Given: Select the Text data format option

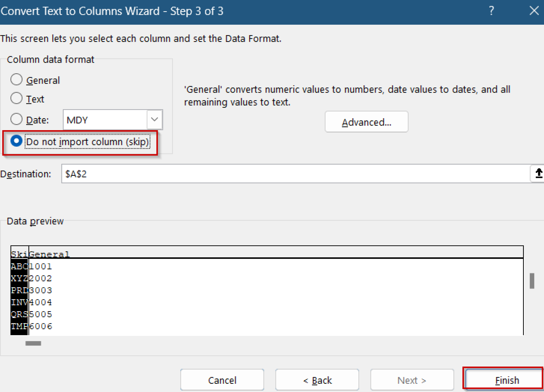Looking at the screenshot, I should click(x=16, y=98).
